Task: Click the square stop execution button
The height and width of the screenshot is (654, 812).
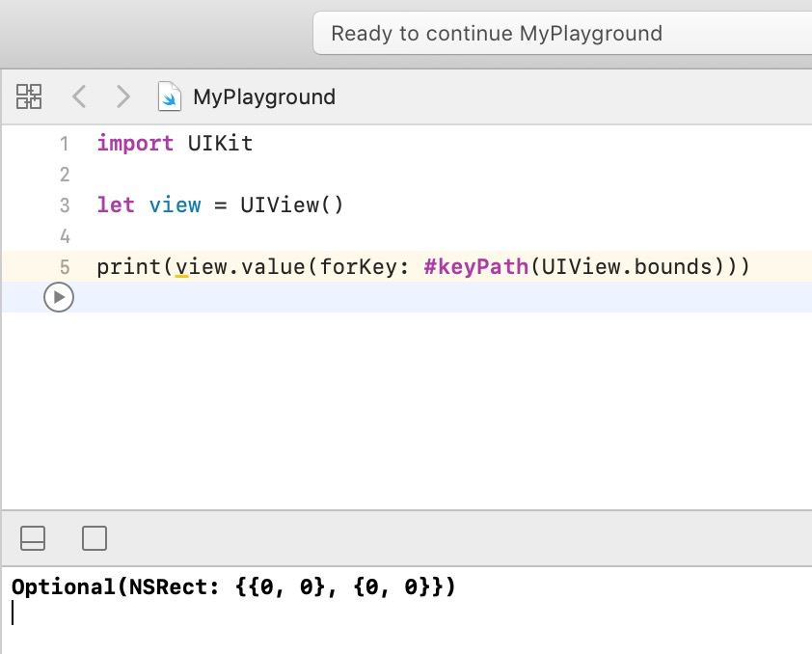Action: pos(95,538)
